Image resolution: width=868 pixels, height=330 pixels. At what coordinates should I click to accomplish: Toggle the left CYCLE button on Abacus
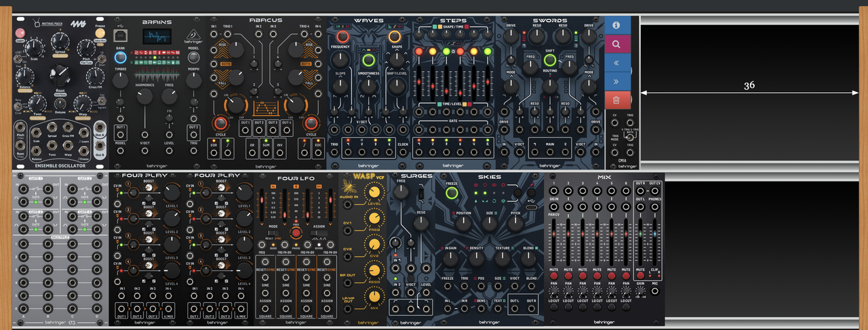click(220, 123)
